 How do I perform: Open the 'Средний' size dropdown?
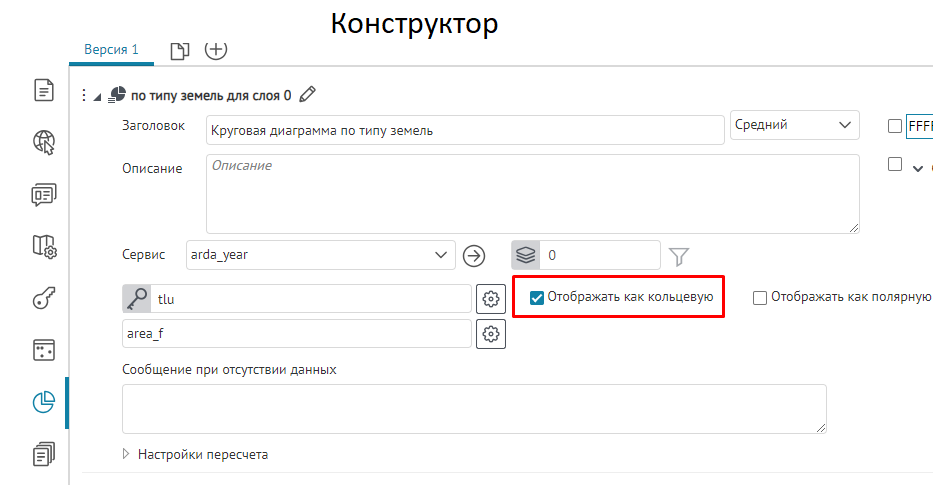[x=794, y=125]
